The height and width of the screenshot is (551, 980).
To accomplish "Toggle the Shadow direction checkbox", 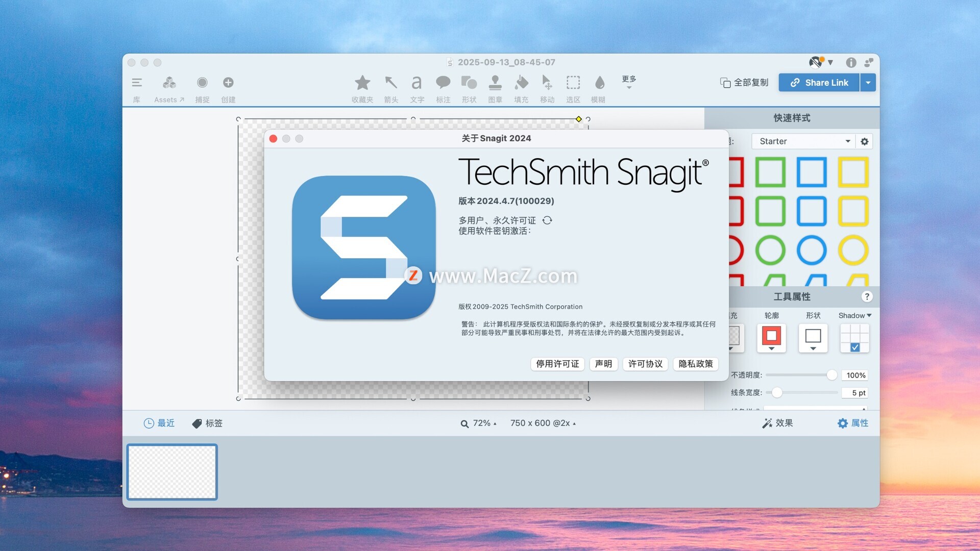I will coord(855,347).
